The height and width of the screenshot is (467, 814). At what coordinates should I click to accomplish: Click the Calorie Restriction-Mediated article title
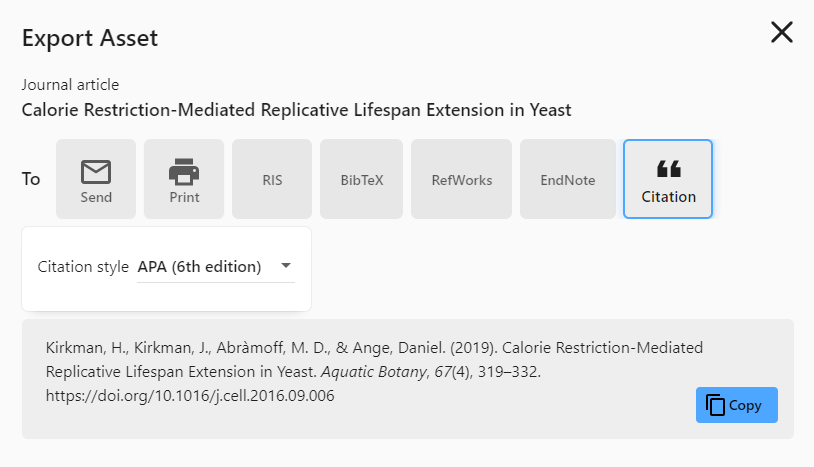click(296, 110)
